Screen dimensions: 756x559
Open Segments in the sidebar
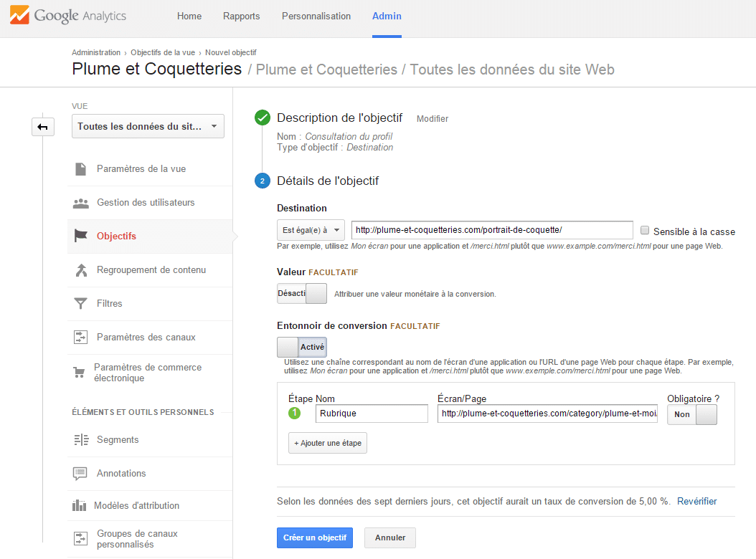(150, 440)
